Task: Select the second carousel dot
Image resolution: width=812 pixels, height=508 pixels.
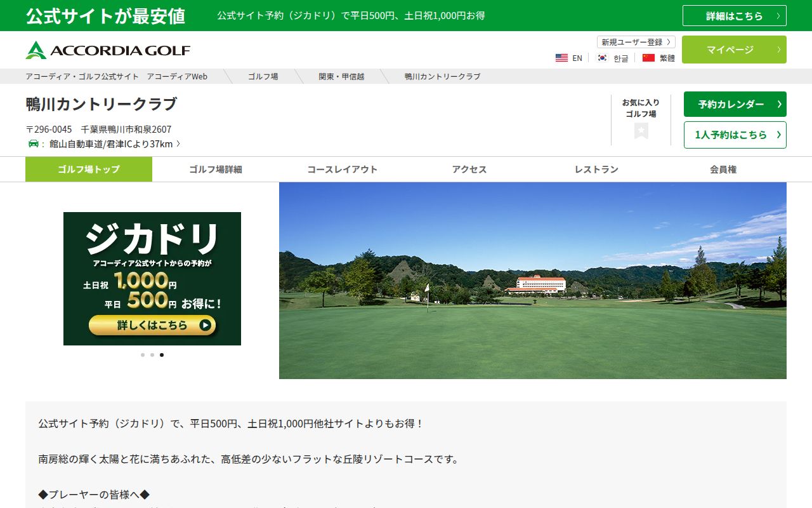Action: click(152, 355)
